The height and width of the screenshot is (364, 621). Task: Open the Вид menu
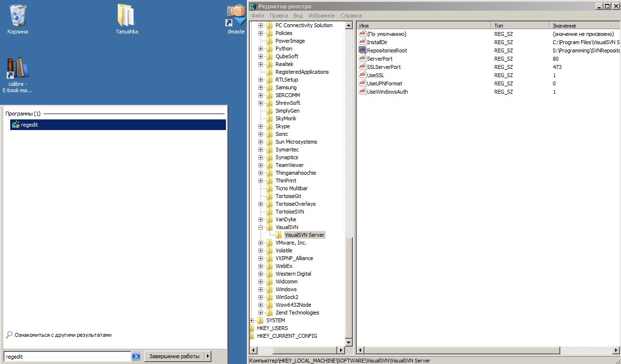(x=298, y=16)
